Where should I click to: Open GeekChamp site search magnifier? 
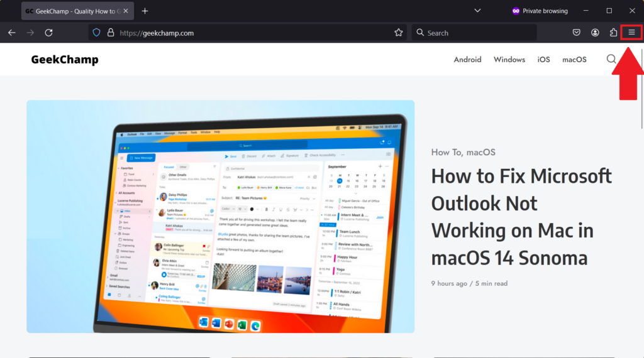click(x=611, y=59)
